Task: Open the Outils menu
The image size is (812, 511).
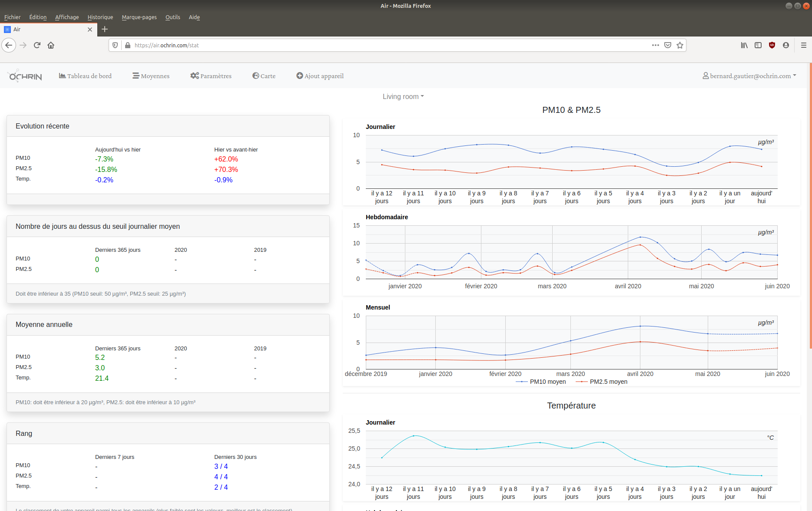Action: click(x=172, y=17)
